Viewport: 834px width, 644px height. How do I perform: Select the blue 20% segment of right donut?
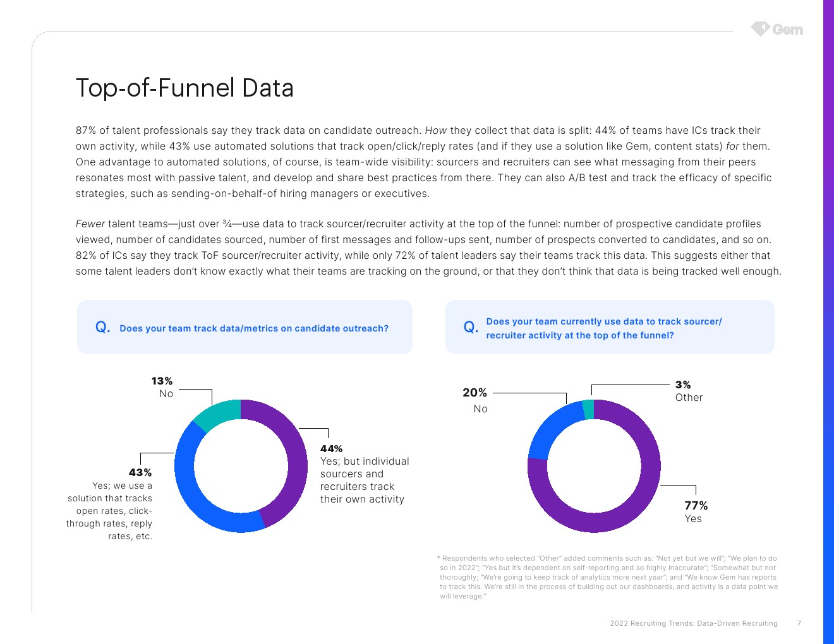(550, 428)
